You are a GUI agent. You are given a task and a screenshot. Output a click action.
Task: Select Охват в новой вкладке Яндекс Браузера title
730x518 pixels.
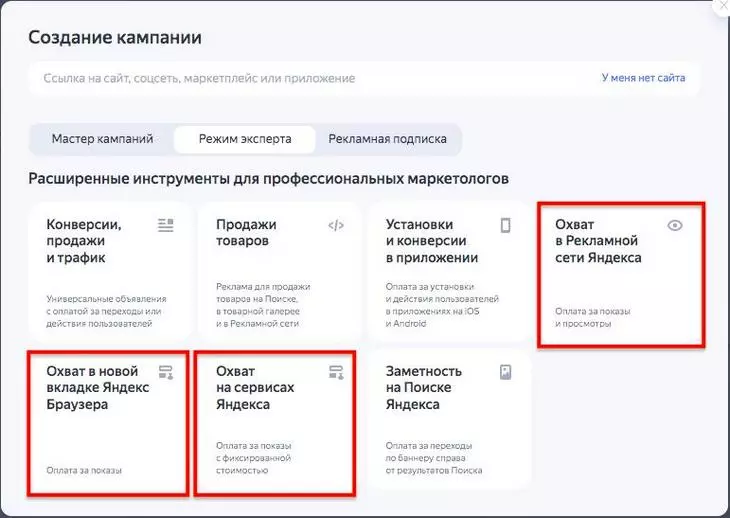tap(98, 388)
